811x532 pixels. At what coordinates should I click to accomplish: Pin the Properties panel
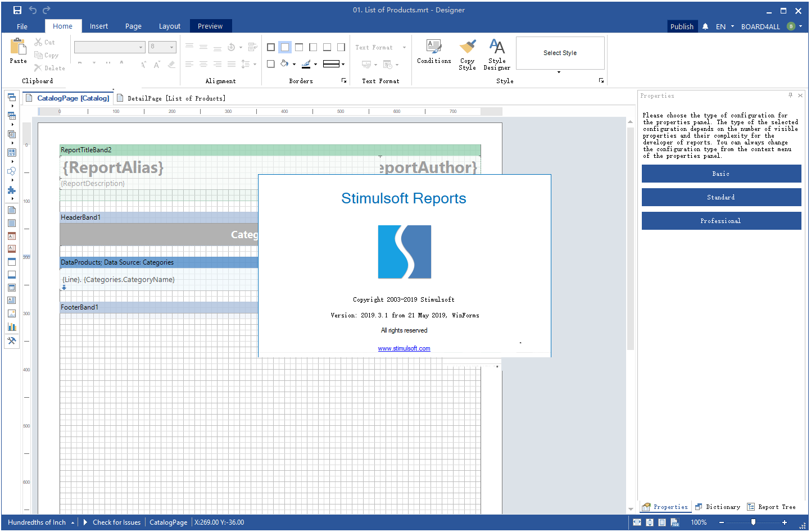(x=790, y=96)
